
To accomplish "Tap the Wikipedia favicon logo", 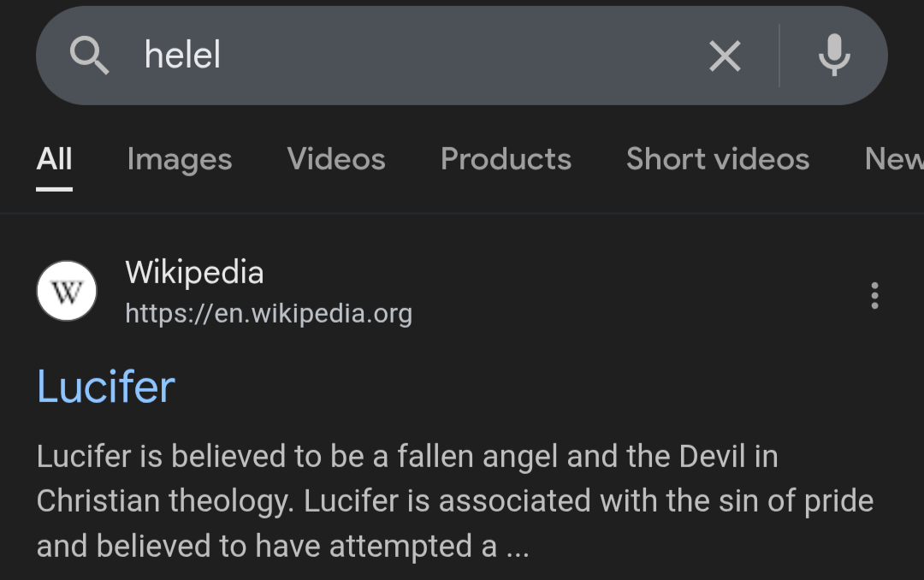I will (x=67, y=291).
